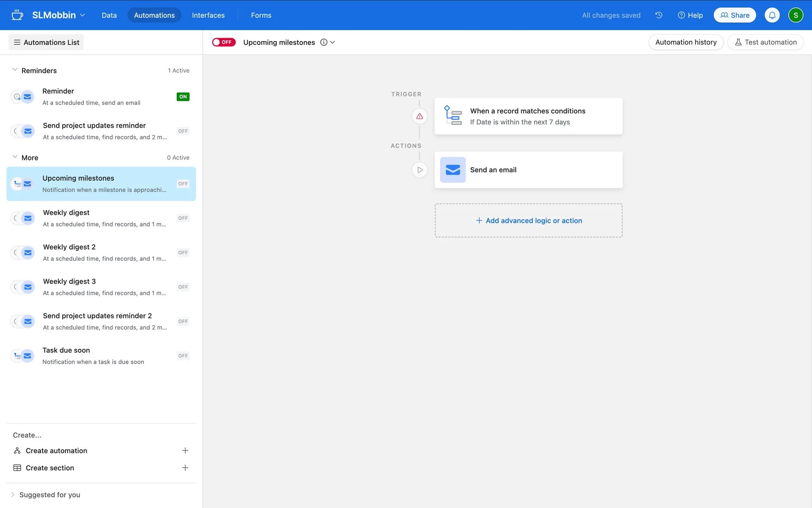The width and height of the screenshot is (812, 508).
Task: Click plus icon beside Create section
Action: 185,468
